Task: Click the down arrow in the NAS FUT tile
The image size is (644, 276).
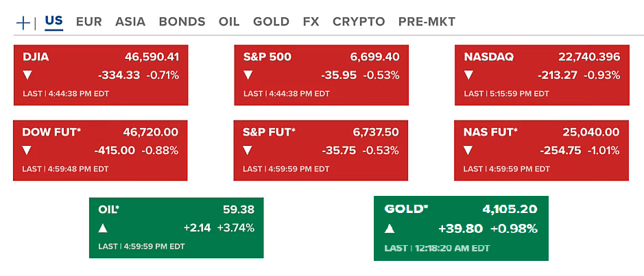Action: 468,151
